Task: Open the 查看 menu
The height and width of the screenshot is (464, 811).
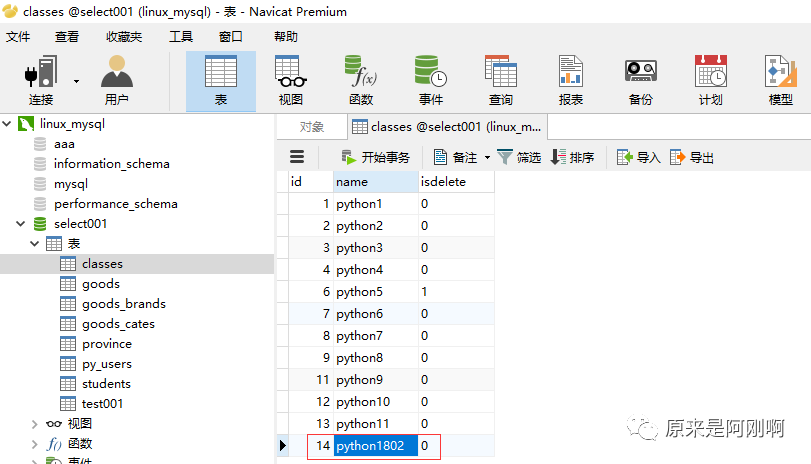Action: (x=67, y=37)
